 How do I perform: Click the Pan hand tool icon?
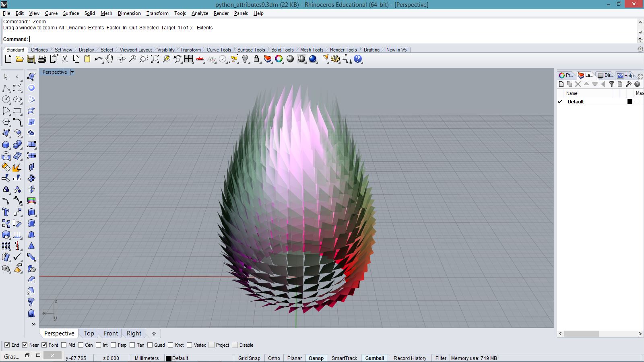click(109, 59)
